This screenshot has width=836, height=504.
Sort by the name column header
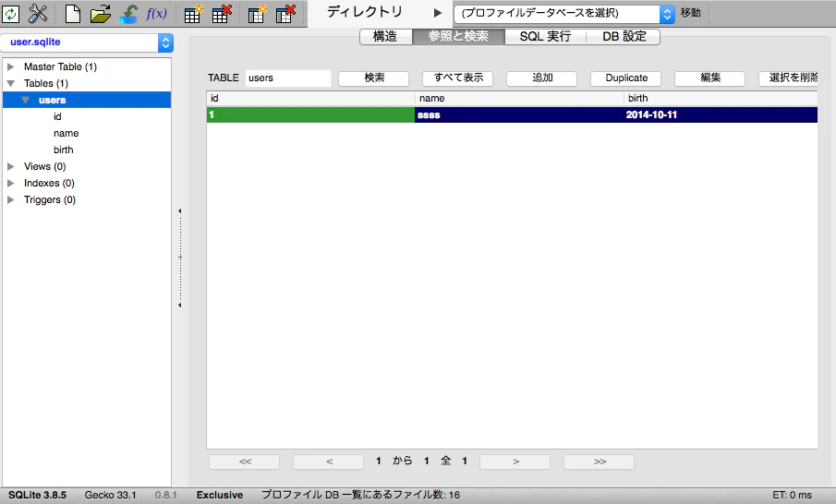[519, 98]
